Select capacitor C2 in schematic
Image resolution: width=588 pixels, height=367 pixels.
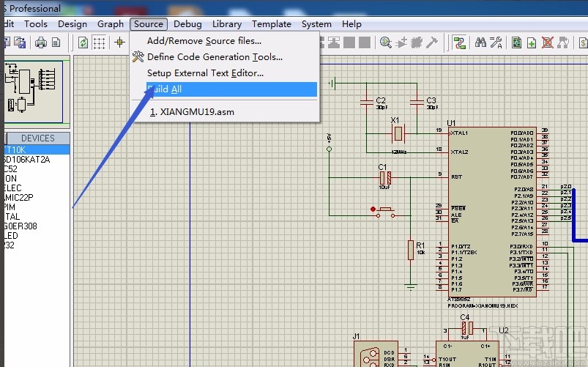[367, 102]
